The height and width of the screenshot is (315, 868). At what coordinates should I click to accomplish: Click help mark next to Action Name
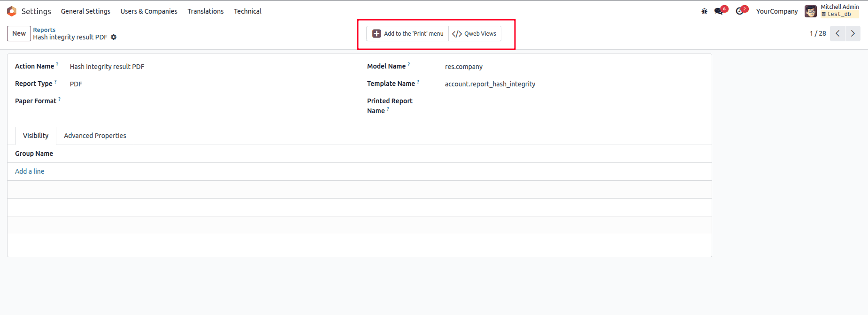(x=57, y=64)
